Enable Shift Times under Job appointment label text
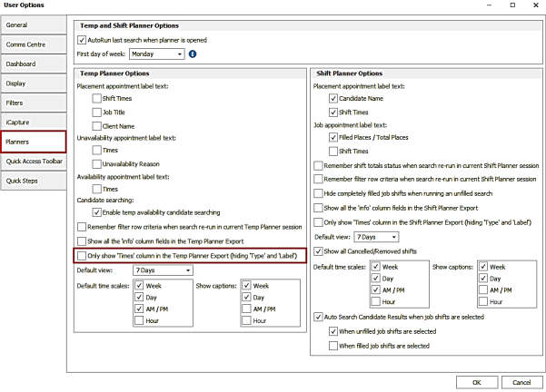 pos(333,151)
